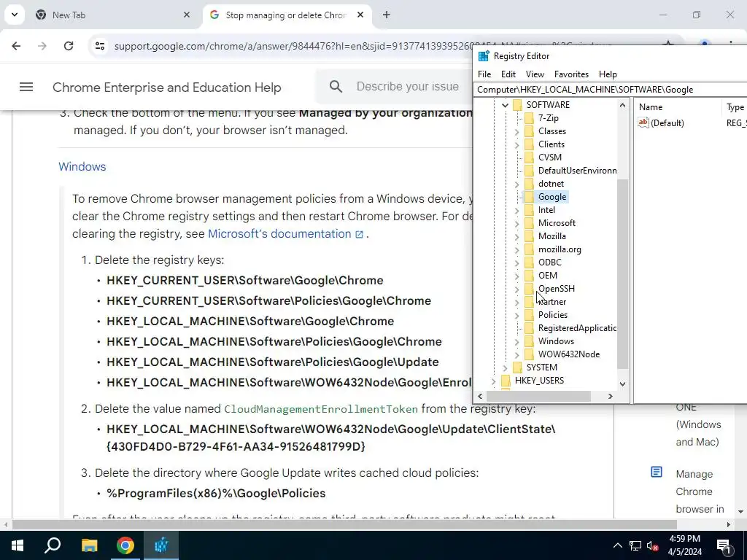Click the network tray icon

point(635,545)
